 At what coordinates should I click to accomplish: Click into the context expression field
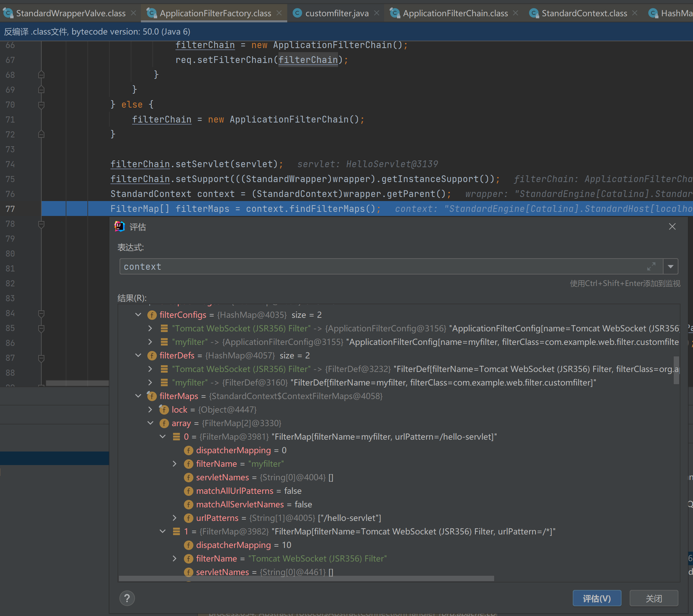(373, 266)
